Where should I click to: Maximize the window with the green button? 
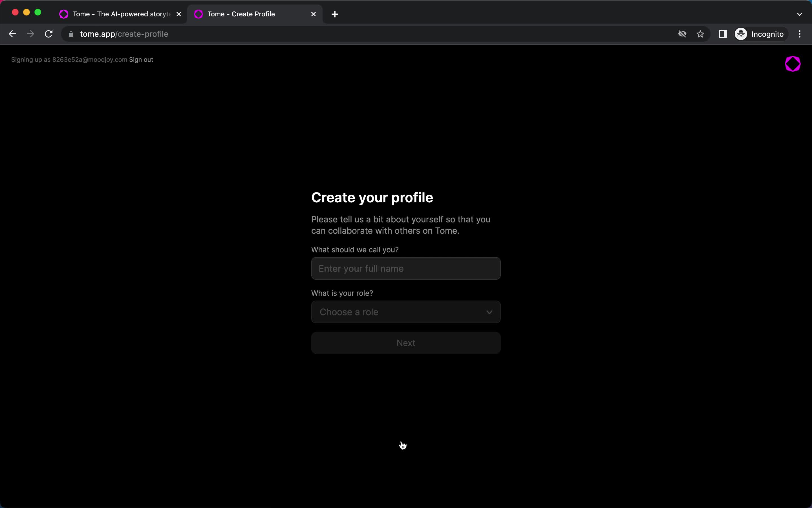point(38,12)
